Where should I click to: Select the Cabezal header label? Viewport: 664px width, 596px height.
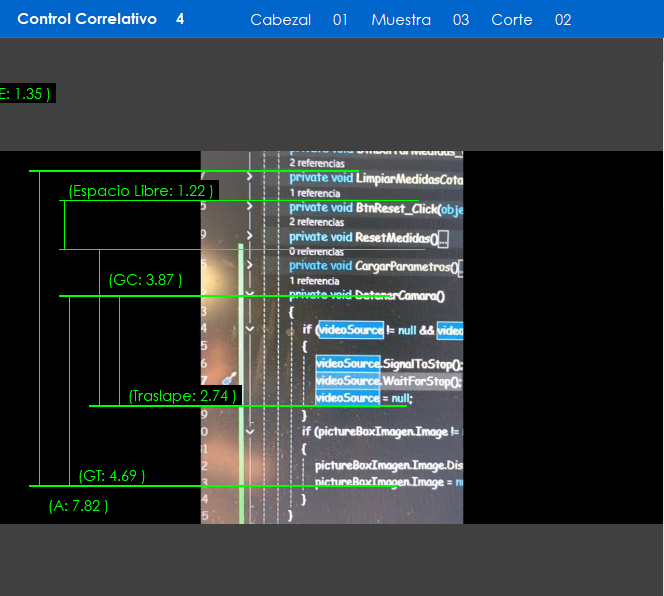280,20
